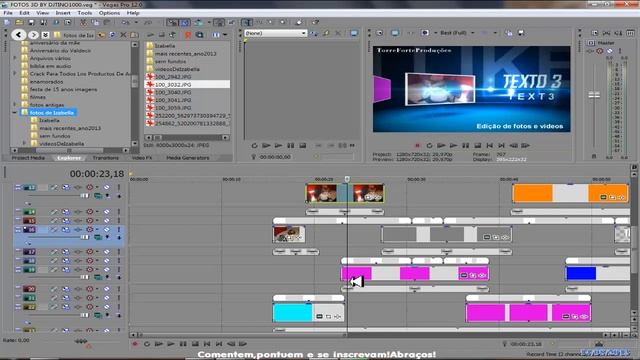Click Pause under the video preview
Screen dimensions: 640x360
tap(465, 146)
